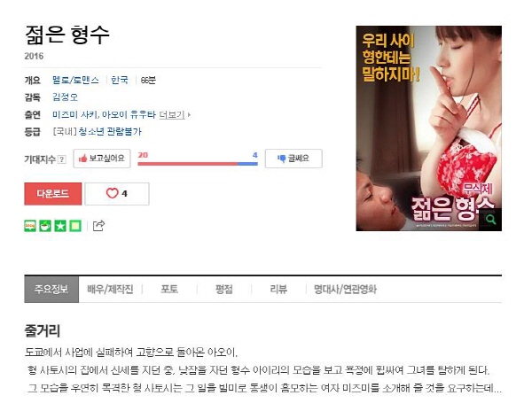532x411 pixels.
Task: Toggle the heart like button
Action: point(117,193)
